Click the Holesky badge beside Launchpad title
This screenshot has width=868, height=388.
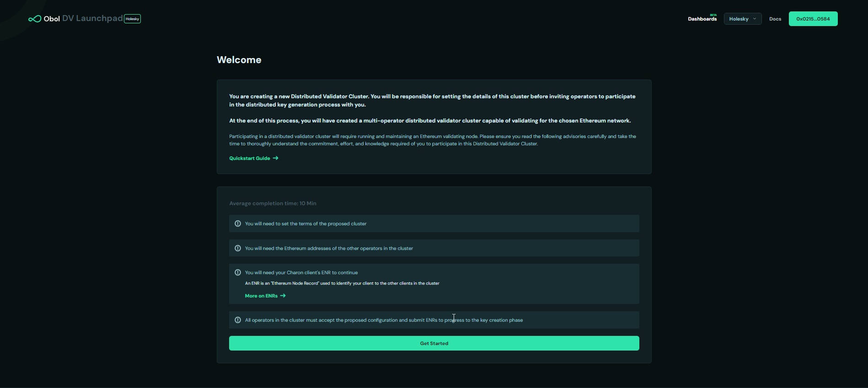pyautogui.click(x=132, y=19)
